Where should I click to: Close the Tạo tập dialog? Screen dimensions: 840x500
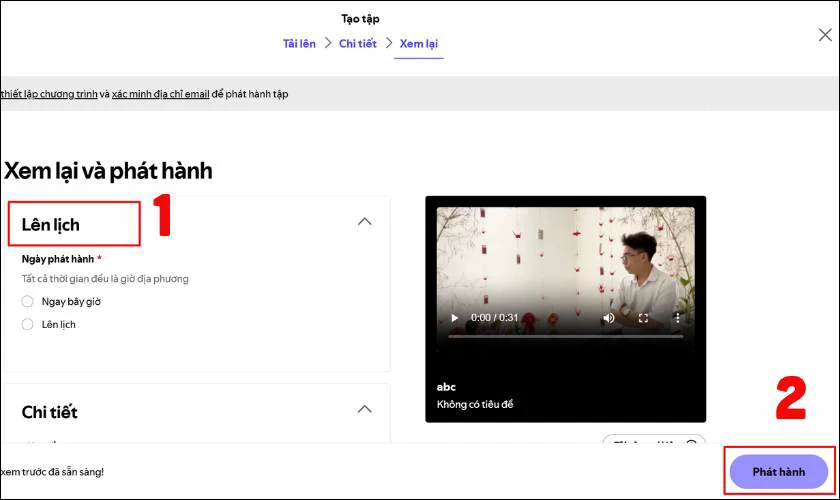tap(825, 35)
